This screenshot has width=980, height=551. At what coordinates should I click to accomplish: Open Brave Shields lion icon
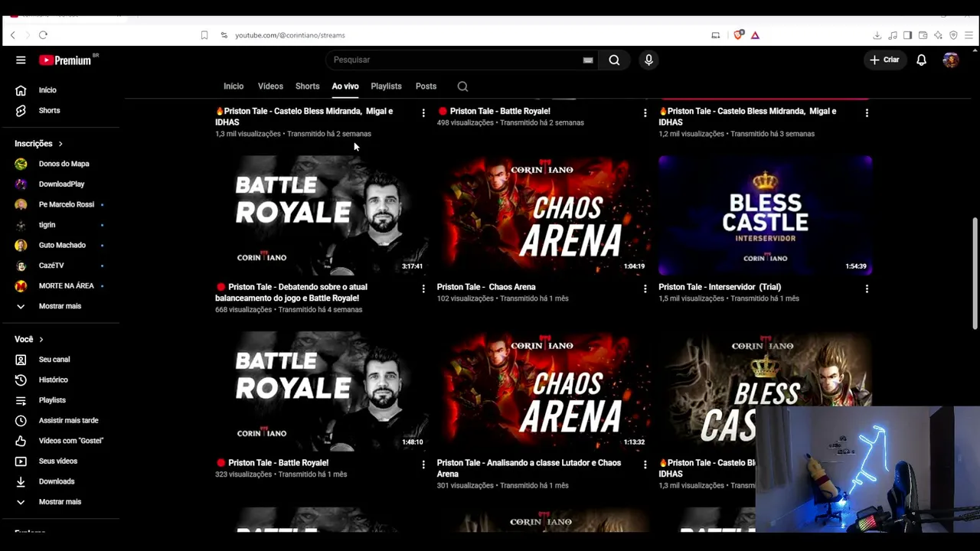[x=739, y=35]
